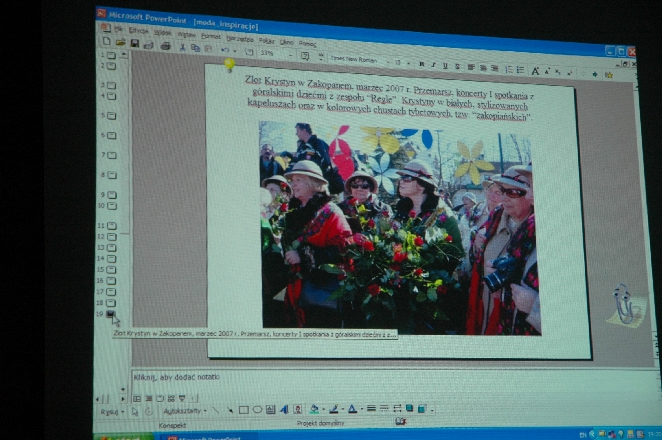Open the Wstaw menu
This screenshot has height=440, width=662.
click(186, 35)
